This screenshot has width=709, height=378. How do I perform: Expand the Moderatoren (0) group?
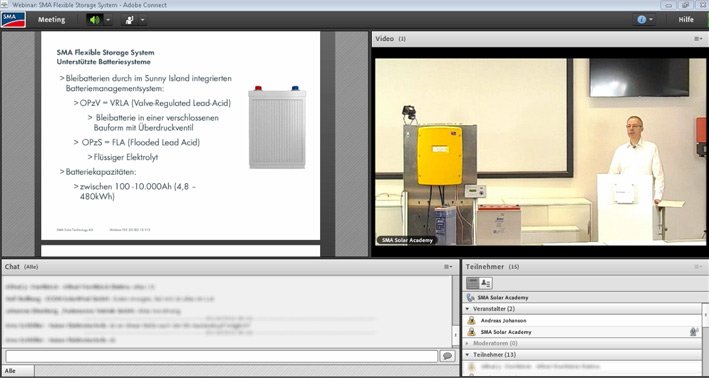[468, 344]
